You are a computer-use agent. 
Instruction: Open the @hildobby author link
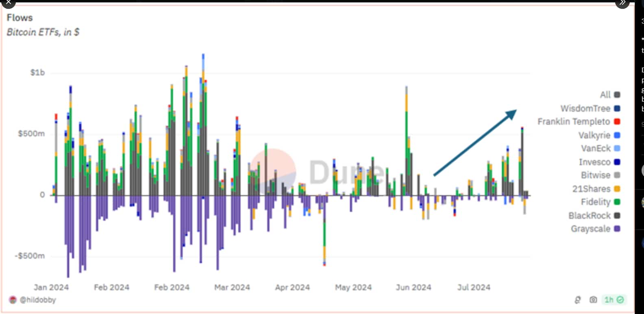pos(38,300)
